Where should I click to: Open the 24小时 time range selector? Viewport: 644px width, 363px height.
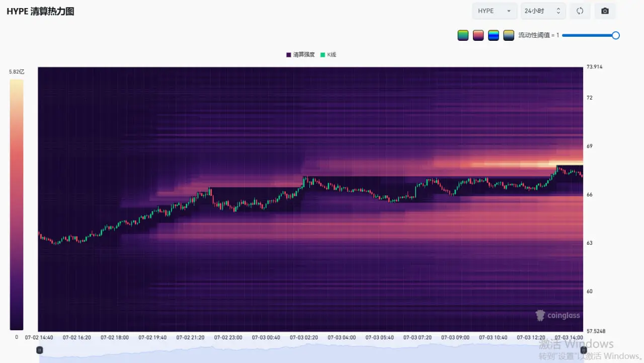[543, 11]
